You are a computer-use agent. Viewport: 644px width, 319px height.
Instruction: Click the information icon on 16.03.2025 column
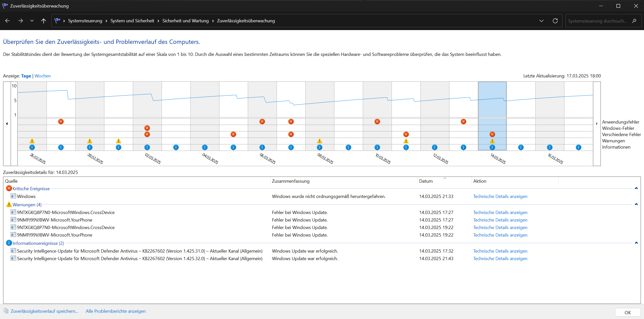549,147
